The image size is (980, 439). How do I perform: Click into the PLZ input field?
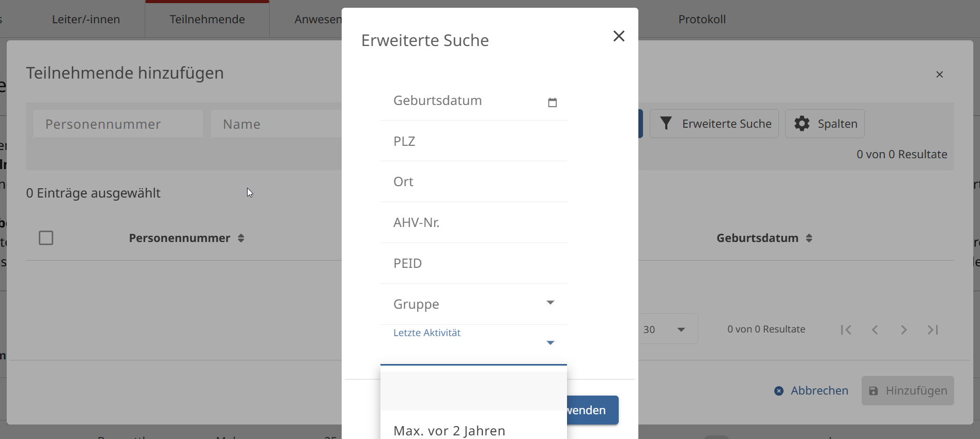tap(473, 142)
